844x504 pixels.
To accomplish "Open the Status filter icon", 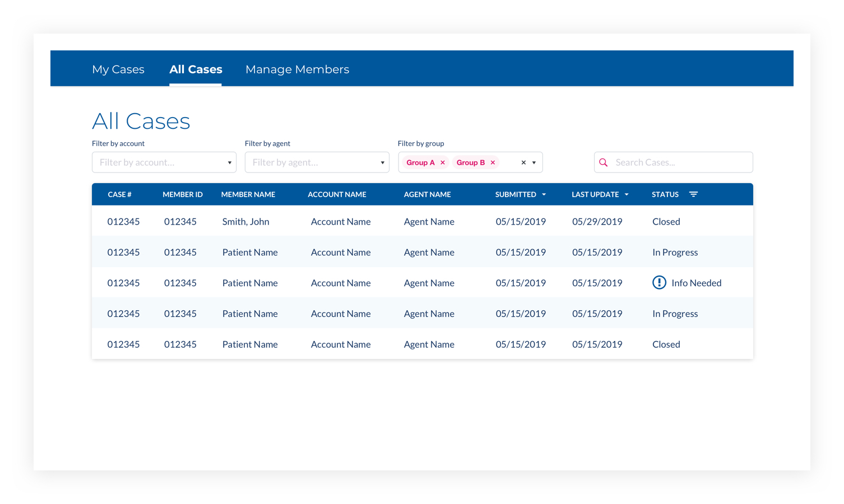I will pos(693,194).
